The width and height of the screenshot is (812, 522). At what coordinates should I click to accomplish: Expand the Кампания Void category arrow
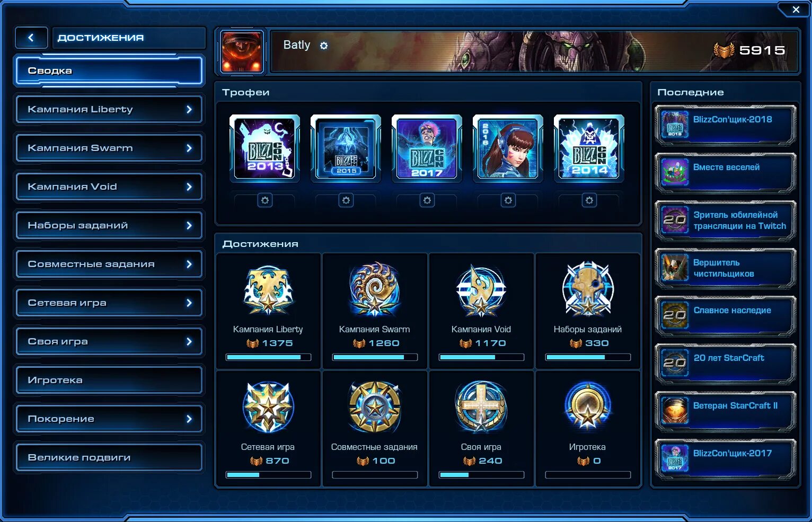pos(189,187)
